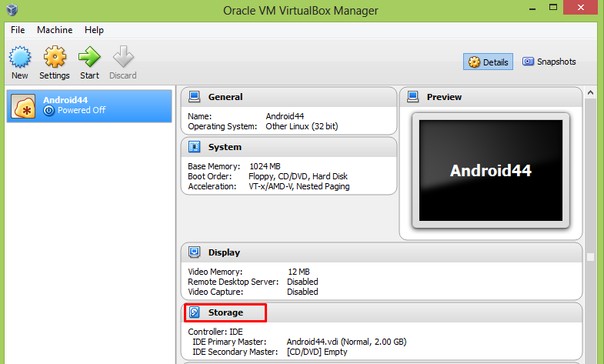The image size is (604, 364).
Task: Click the Operating System label
Action: (222, 126)
